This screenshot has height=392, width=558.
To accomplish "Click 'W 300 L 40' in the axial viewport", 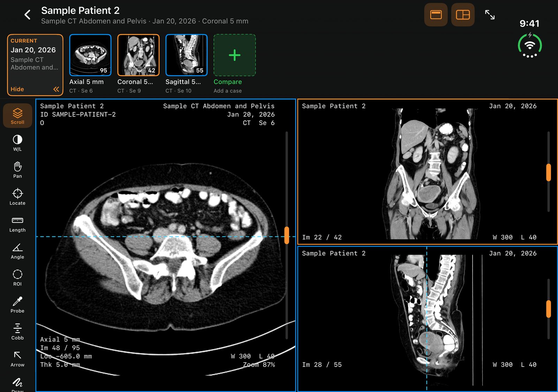I will click(253, 356).
